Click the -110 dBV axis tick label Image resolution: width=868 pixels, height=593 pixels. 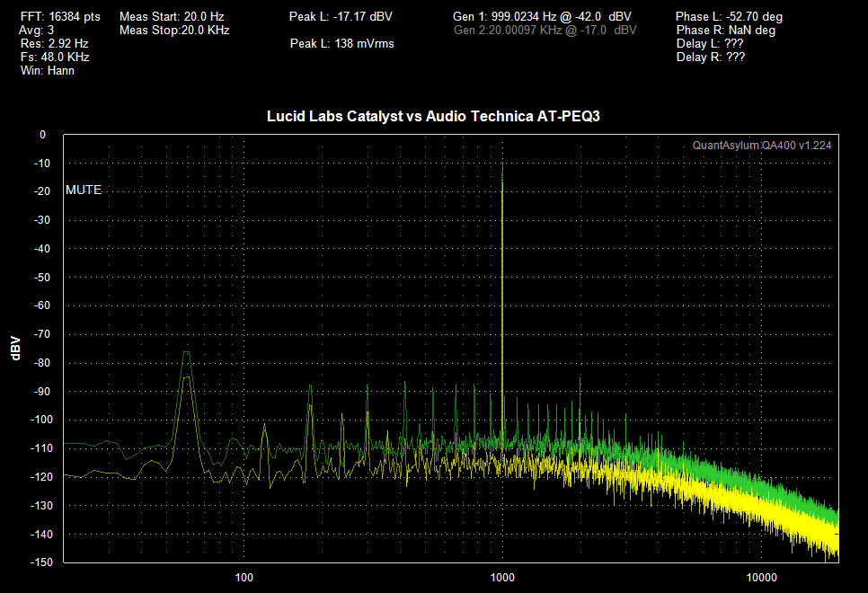tap(41, 448)
